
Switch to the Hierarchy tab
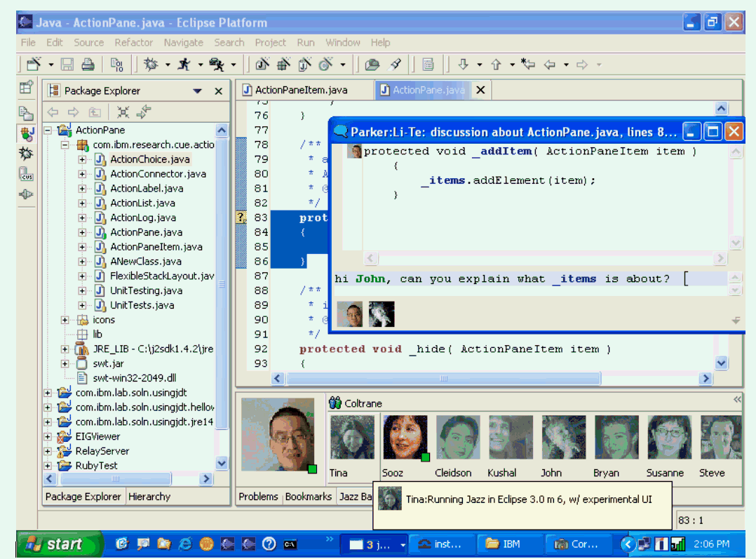click(x=149, y=497)
